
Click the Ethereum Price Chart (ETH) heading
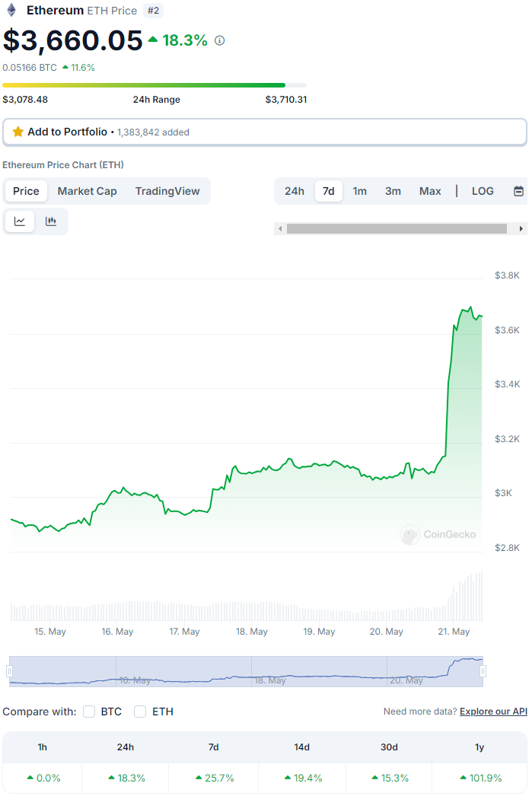(x=63, y=165)
